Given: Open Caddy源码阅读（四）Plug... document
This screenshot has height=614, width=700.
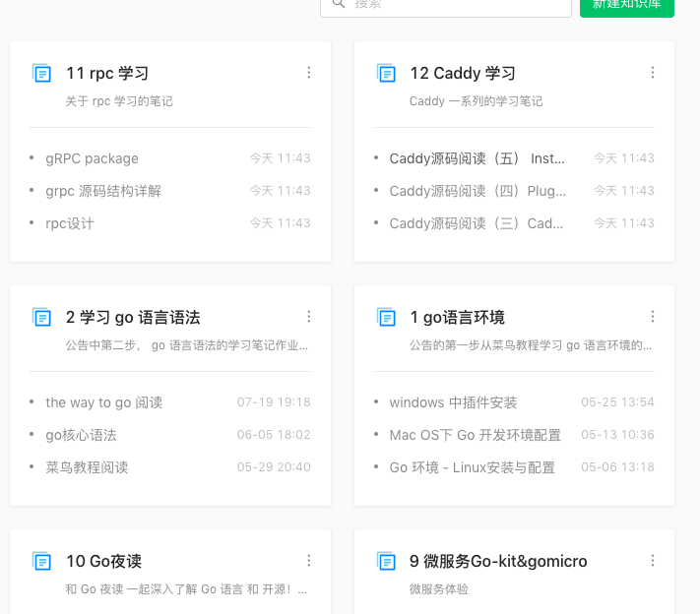Looking at the screenshot, I should coord(477,191).
